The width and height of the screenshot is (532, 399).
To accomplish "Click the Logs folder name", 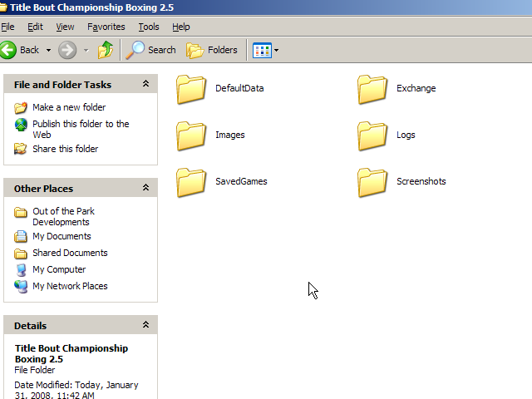I will click(x=406, y=135).
